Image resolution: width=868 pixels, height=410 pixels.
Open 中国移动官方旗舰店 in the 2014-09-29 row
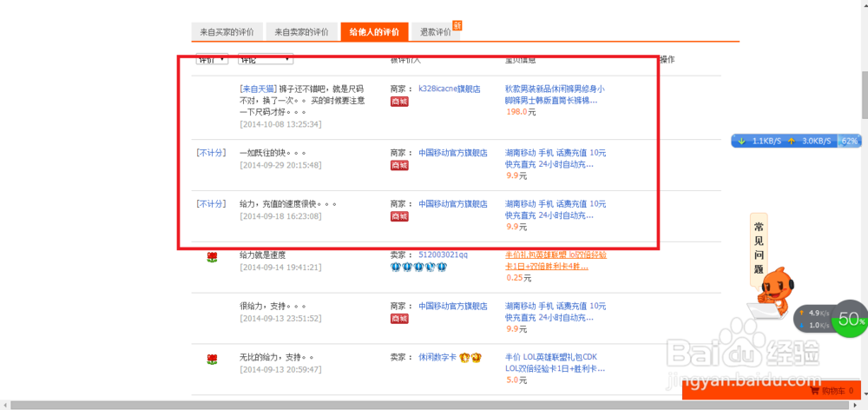click(x=453, y=152)
